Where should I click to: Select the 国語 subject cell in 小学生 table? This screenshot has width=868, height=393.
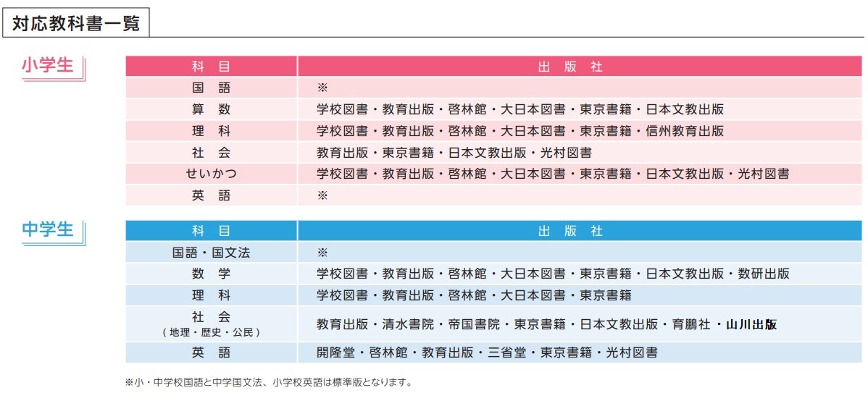pyautogui.click(x=211, y=88)
